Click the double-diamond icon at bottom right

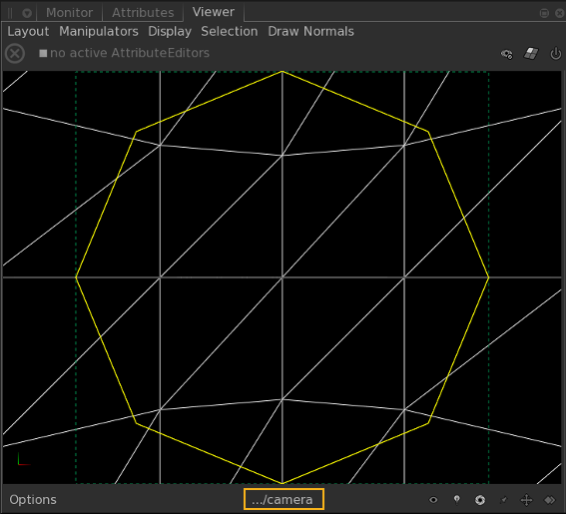[549, 500]
